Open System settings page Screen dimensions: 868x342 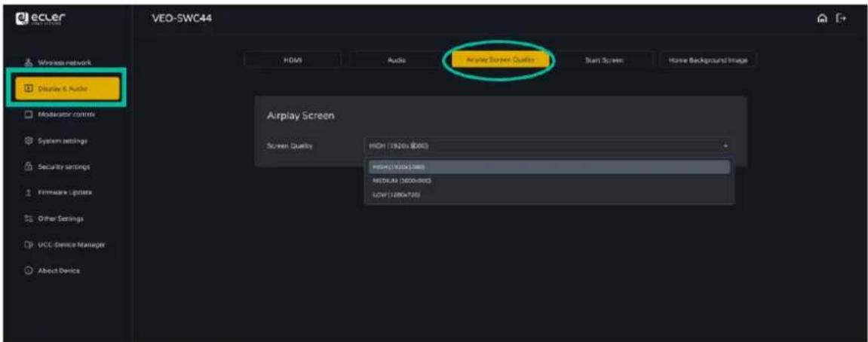click(58, 141)
